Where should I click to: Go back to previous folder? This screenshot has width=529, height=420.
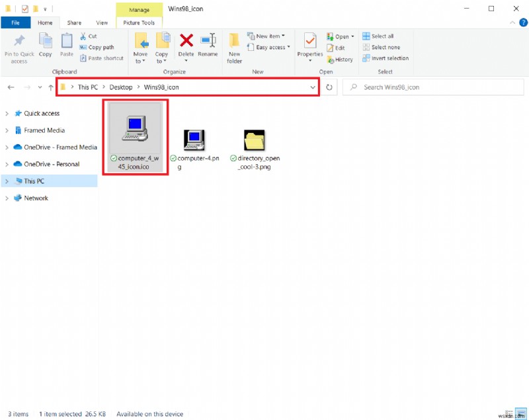11,87
